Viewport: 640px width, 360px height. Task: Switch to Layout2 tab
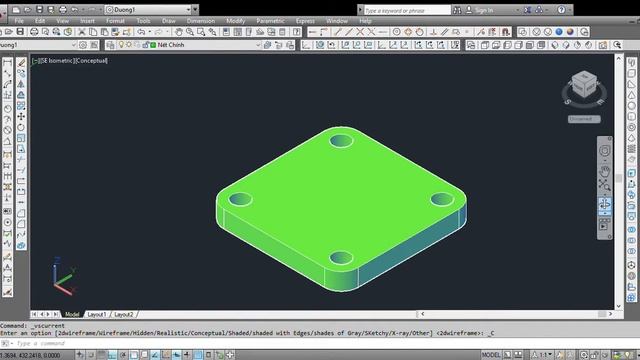coord(124,314)
